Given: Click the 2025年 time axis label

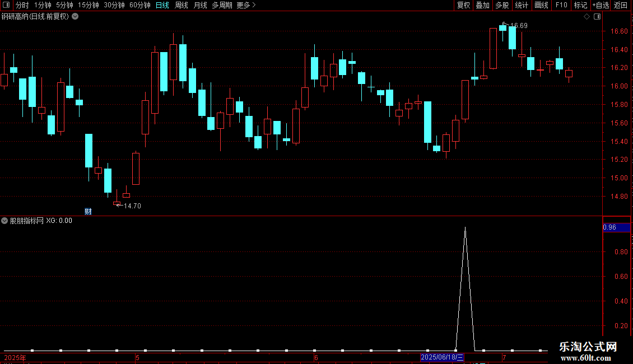Looking at the screenshot, I should (15, 357).
